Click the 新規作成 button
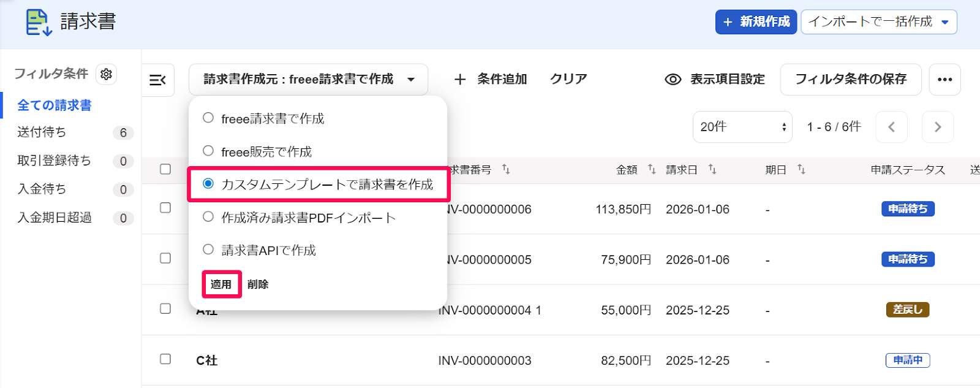Viewport: 980px width, 388px height. [x=756, y=22]
